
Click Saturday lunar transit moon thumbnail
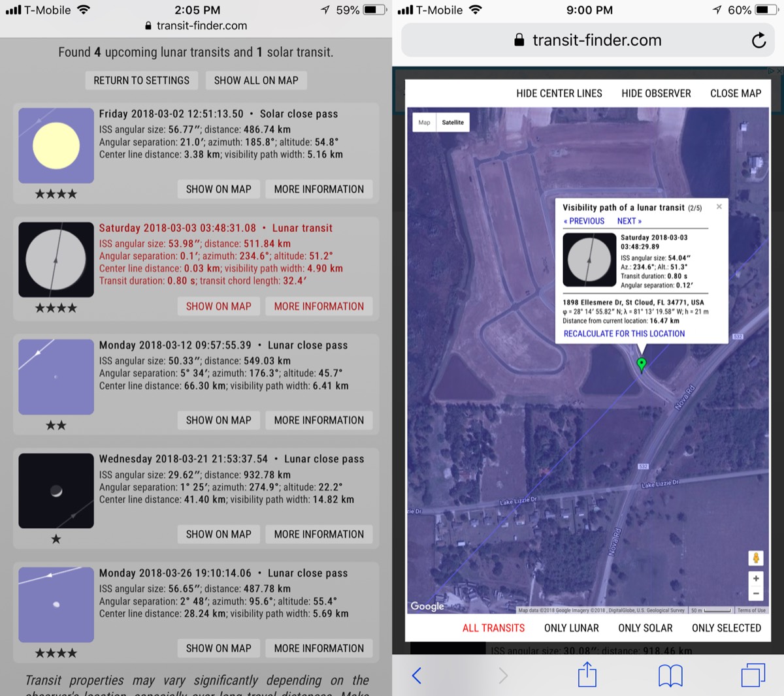click(56, 260)
